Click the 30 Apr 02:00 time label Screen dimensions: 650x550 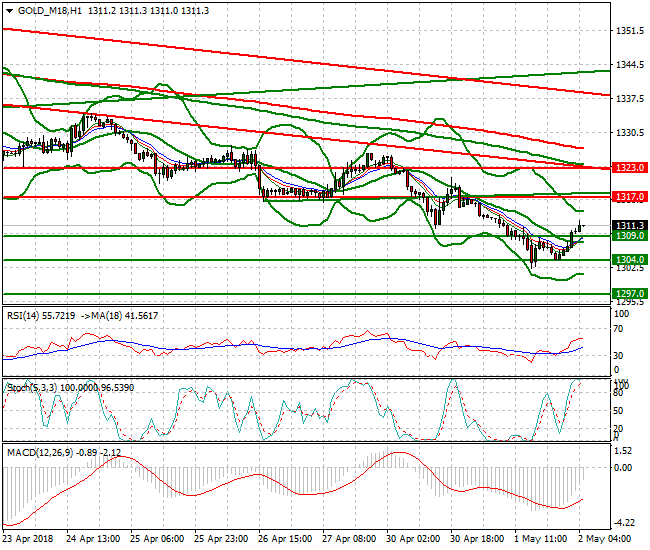413,539
